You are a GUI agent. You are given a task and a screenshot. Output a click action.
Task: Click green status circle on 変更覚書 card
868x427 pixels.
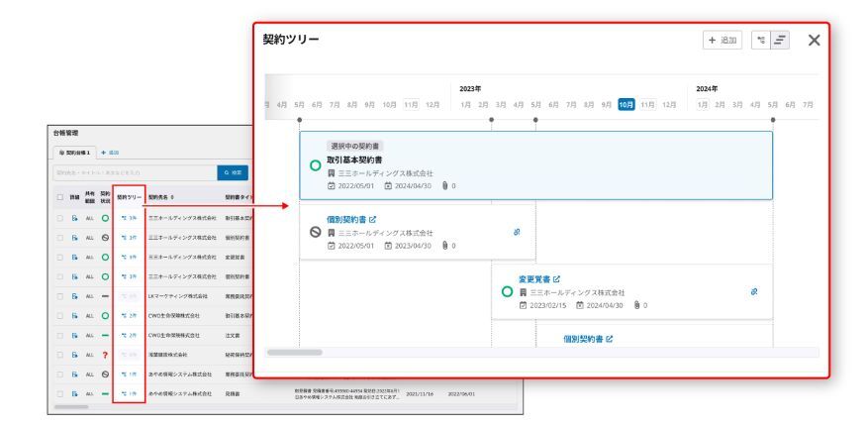(507, 291)
